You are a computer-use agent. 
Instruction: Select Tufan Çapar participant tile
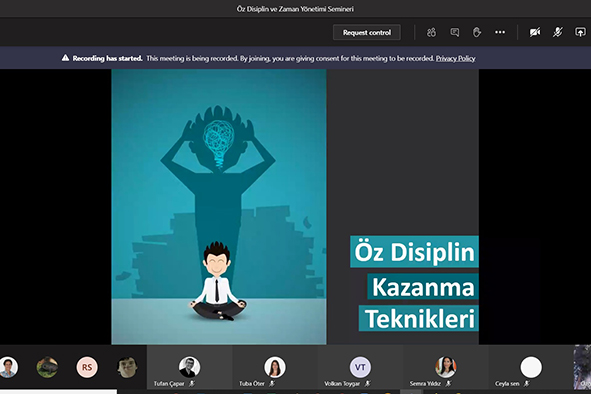pos(189,368)
